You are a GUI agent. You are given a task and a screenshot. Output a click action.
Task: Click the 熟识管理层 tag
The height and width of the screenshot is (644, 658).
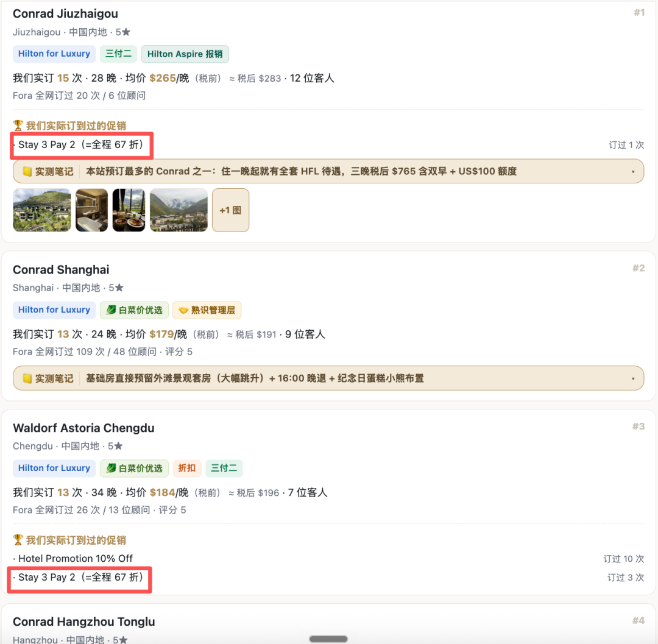point(207,310)
